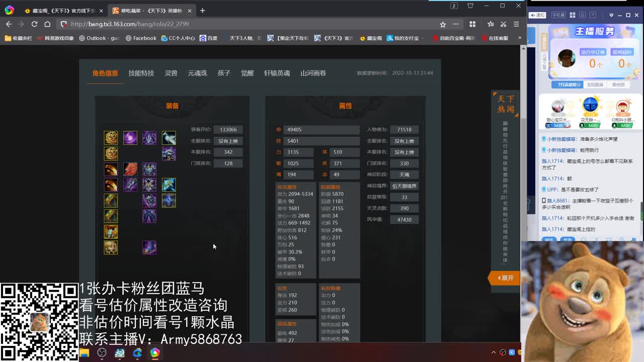
Task: Open a new browser tab
Action: point(202,11)
